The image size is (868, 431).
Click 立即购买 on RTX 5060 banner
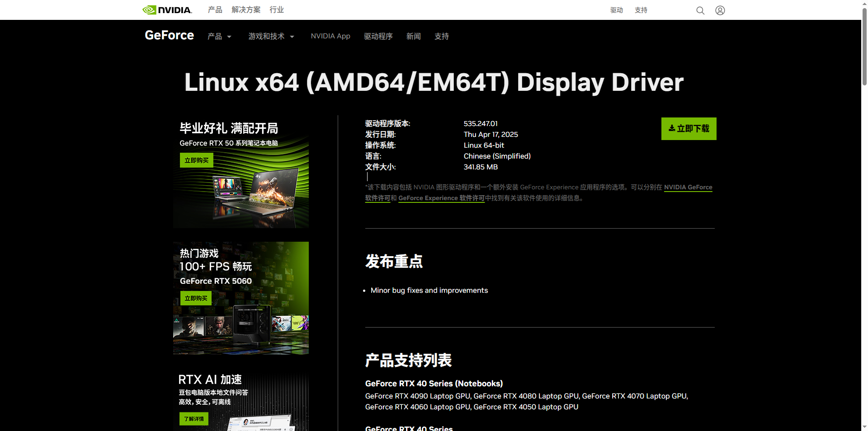tap(196, 298)
